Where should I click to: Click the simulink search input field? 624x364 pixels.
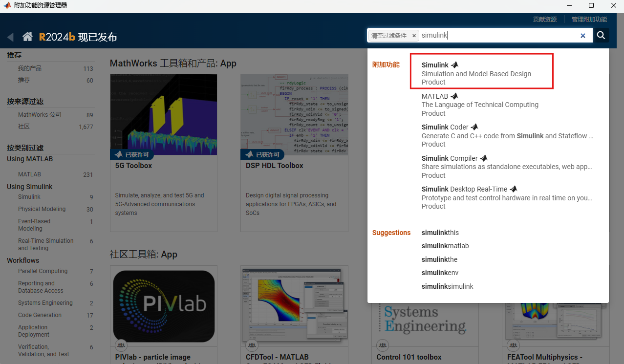click(x=498, y=35)
